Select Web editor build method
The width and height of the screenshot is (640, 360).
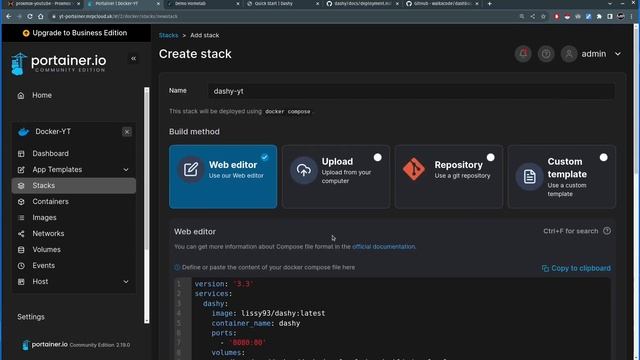(223, 177)
